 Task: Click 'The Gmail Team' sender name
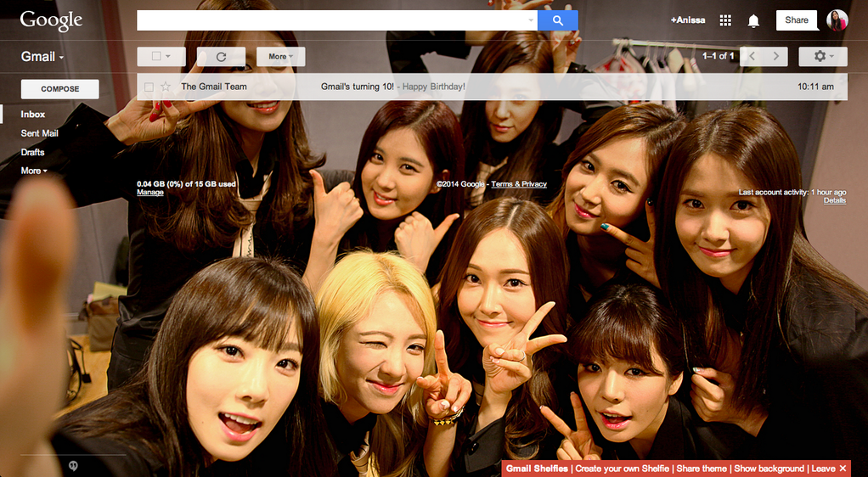coord(214,87)
